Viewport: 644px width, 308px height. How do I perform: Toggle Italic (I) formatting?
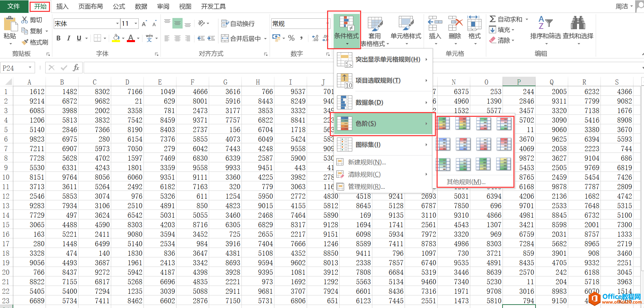click(69, 38)
